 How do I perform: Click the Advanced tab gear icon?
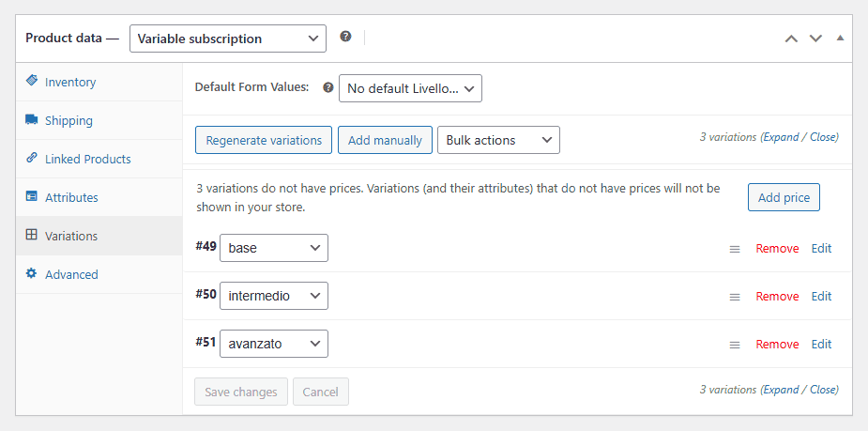(32, 273)
